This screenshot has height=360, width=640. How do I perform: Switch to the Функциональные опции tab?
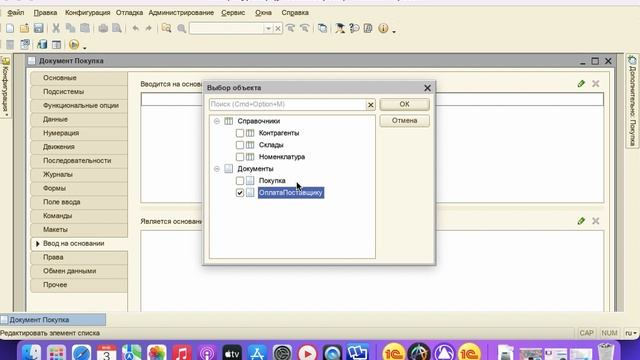click(79, 105)
